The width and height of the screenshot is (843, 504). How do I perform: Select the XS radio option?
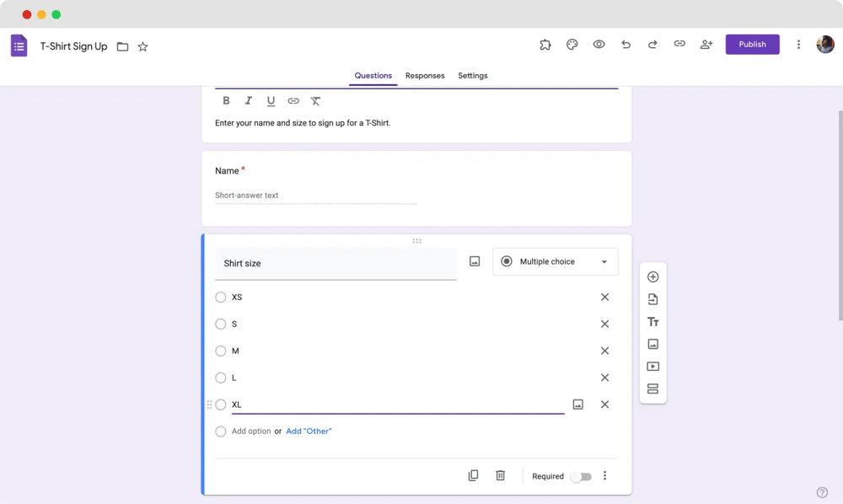click(221, 298)
